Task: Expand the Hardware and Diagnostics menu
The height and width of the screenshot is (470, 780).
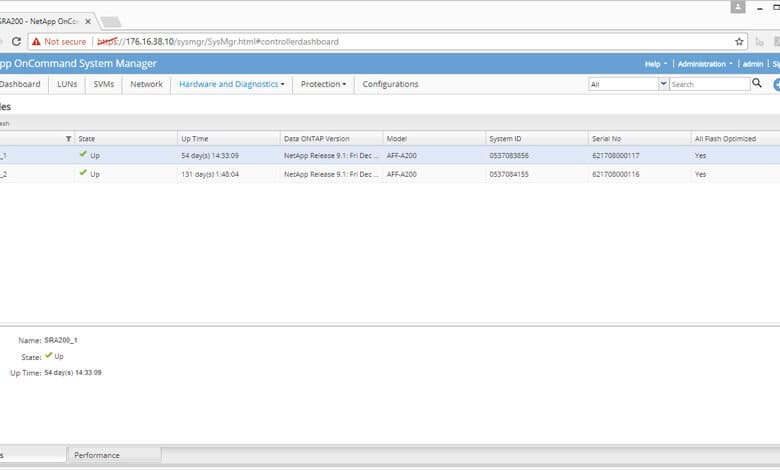Action: pos(232,84)
